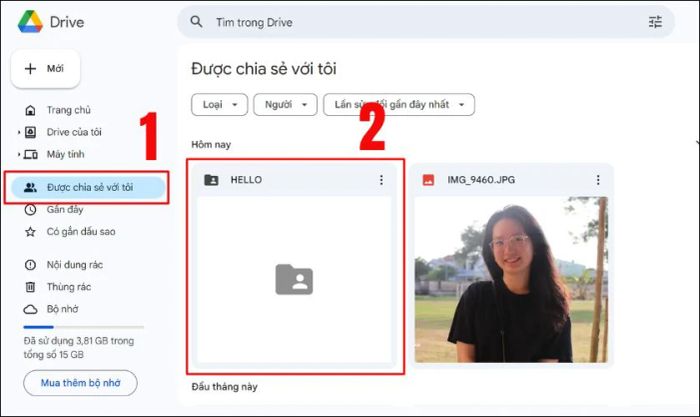Select Được chia sẻ với tôi
This screenshot has height=417, width=700.
tap(88, 188)
